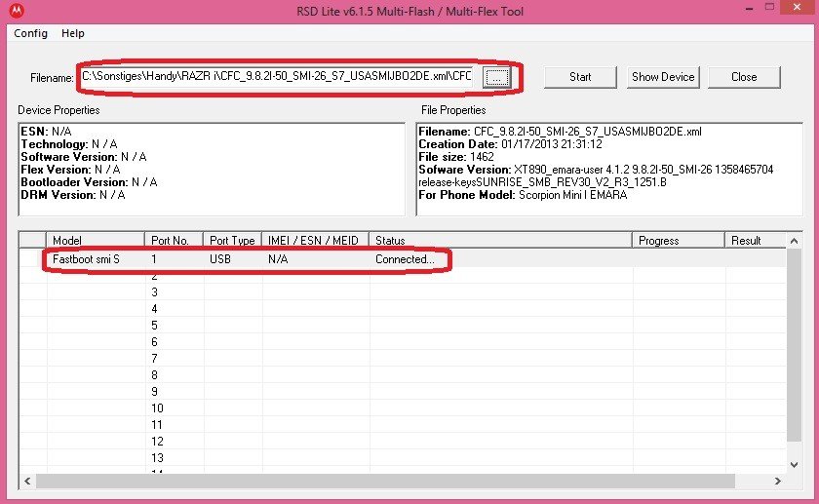The width and height of the screenshot is (819, 504).
Task: Open the Config menu
Action: (31, 33)
